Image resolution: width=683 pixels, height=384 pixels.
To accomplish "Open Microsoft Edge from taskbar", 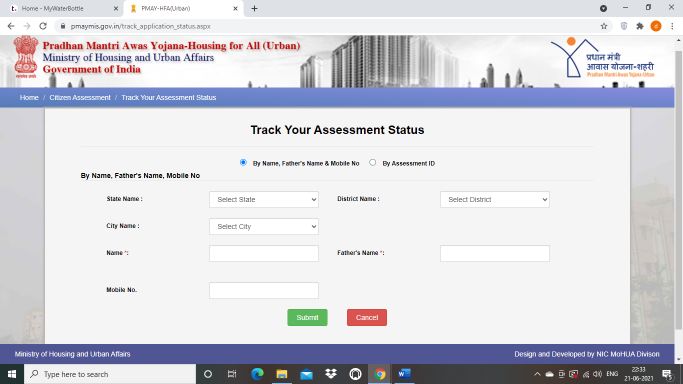I will click(x=257, y=374).
